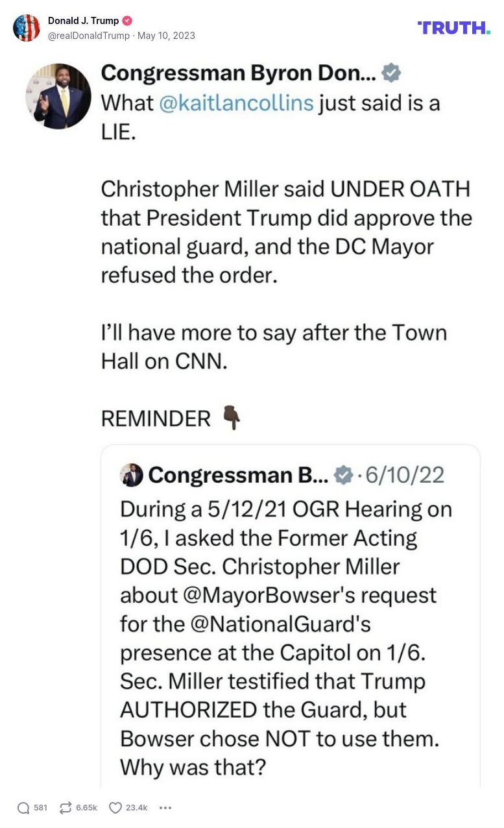
Task: Open replies with the comment bubble icon
Action: (23, 808)
